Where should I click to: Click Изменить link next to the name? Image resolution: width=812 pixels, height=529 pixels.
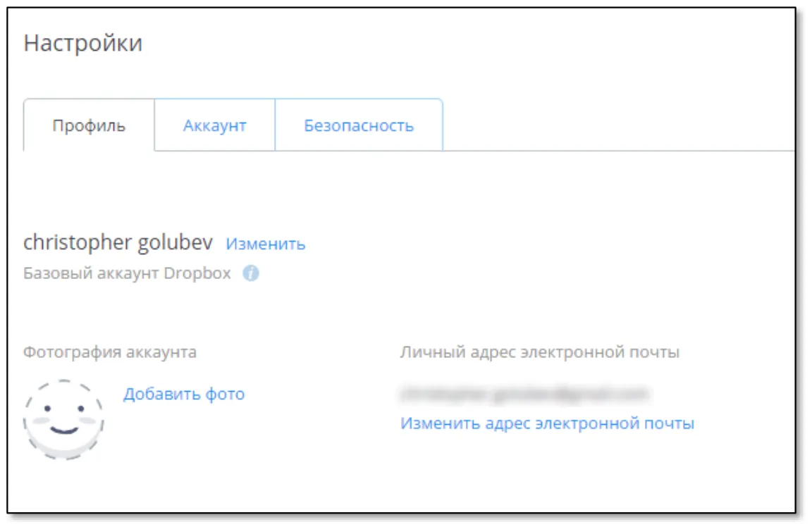pyautogui.click(x=266, y=244)
